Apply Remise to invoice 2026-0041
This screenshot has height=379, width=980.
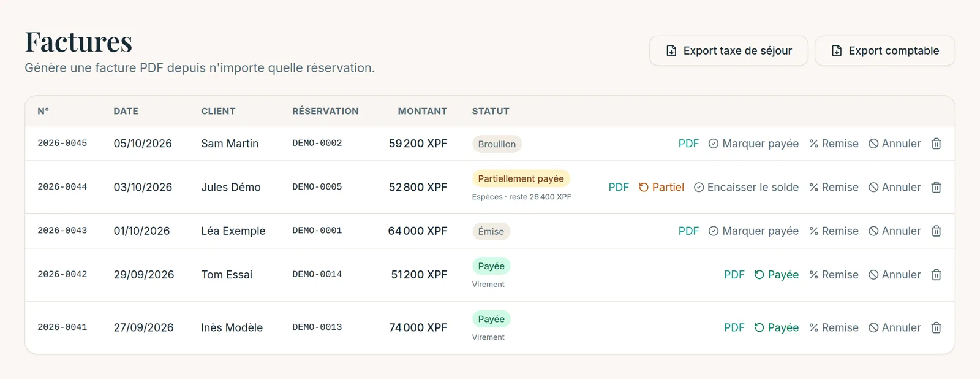pyautogui.click(x=834, y=327)
